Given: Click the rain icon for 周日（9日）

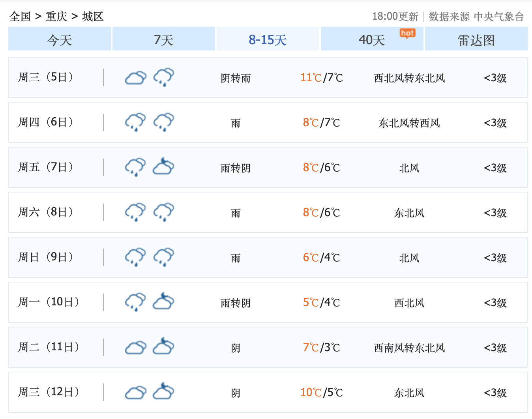Looking at the screenshot, I should (x=135, y=257).
